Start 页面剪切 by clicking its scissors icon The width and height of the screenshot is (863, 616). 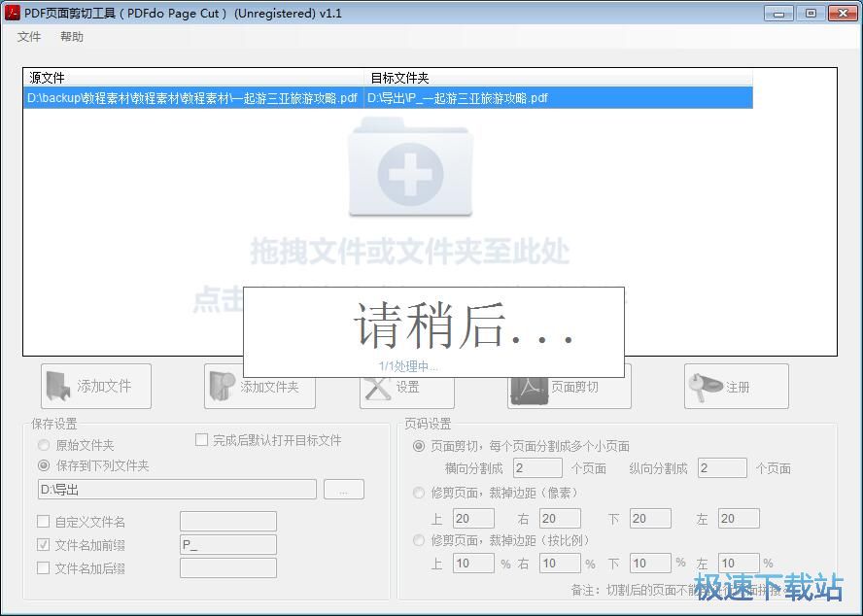pyautogui.click(x=528, y=386)
